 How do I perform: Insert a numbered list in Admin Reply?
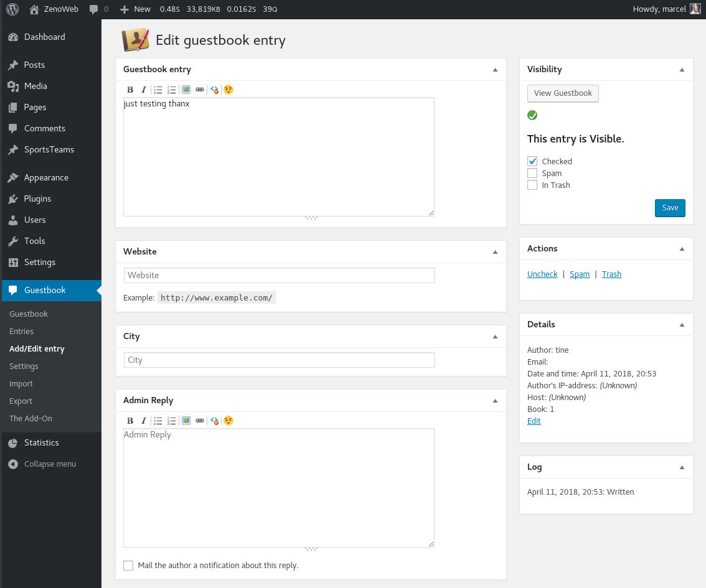172,421
